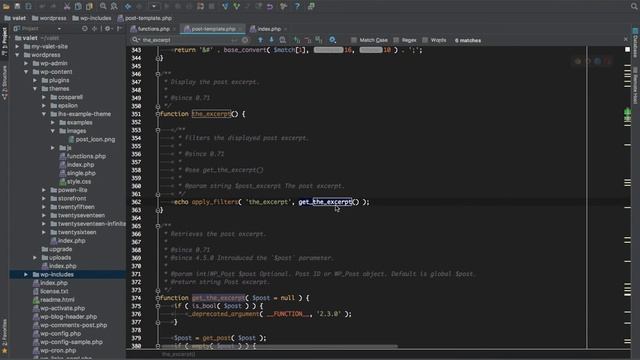640x360 pixels.
Task: Select style.css in project tree
Action: [76, 182]
